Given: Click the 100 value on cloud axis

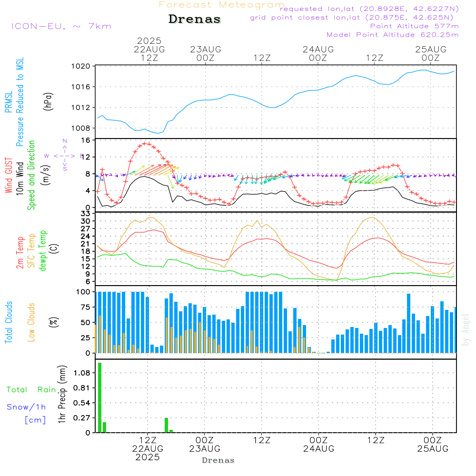Looking at the screenshot, I should point(83,292).
